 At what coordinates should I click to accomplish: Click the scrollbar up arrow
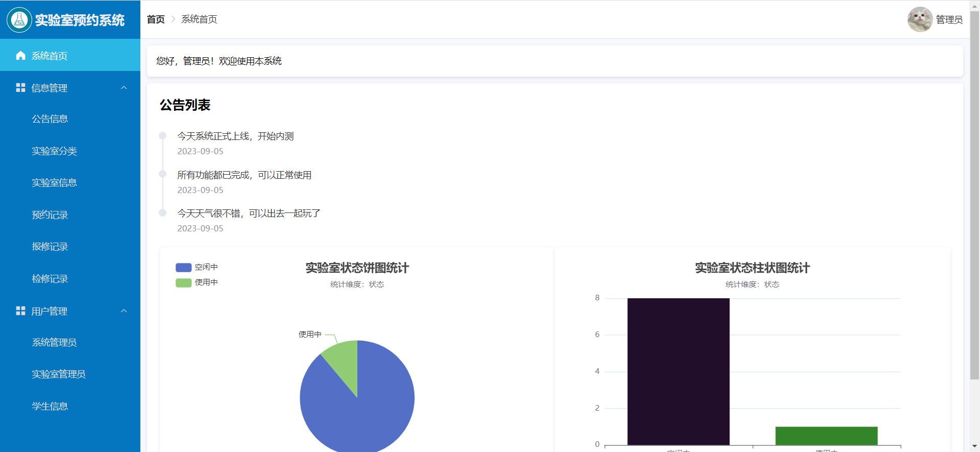pos(975,5)
